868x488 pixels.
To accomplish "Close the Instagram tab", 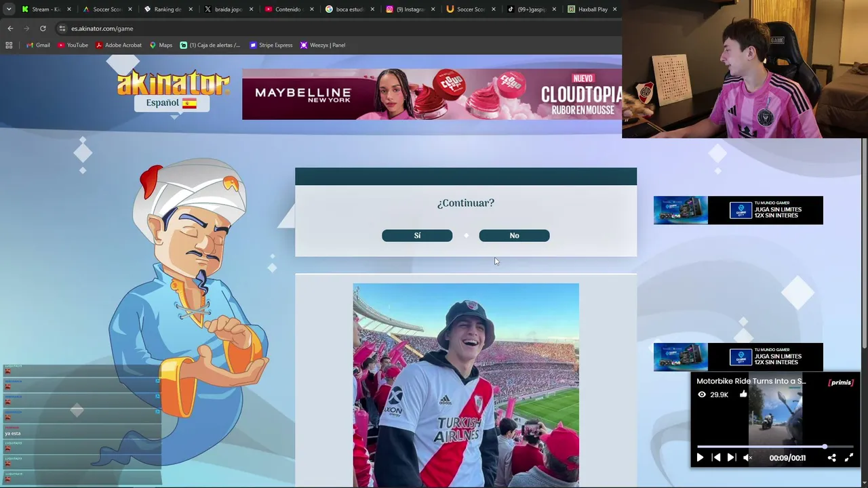I will pos(433,9).
